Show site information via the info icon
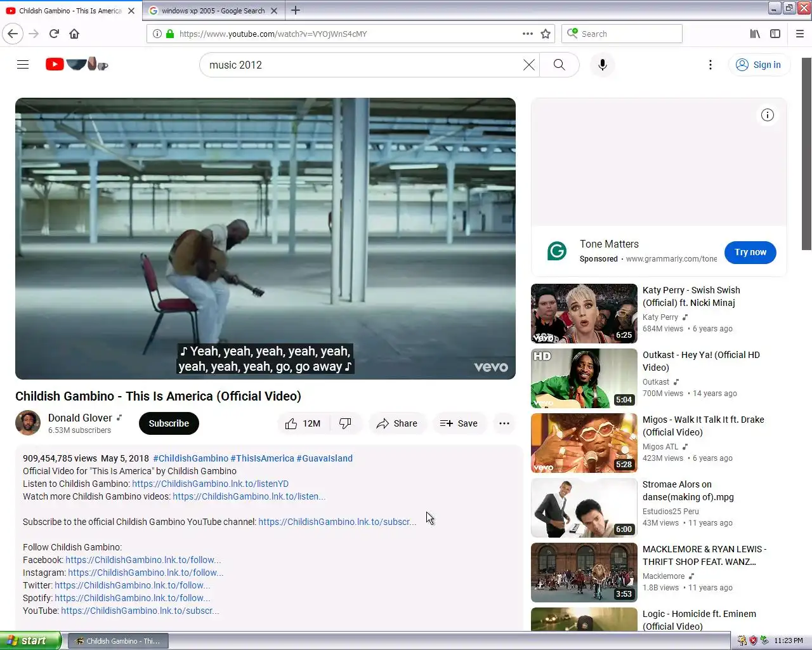Screen dimensions: 812x650 157,34
